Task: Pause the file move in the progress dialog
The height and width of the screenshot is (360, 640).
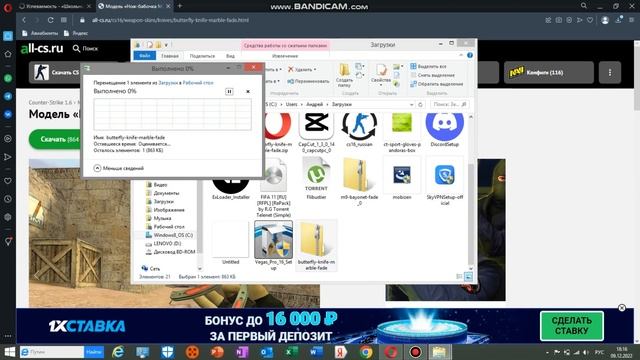Action: (x=229, y=91)
